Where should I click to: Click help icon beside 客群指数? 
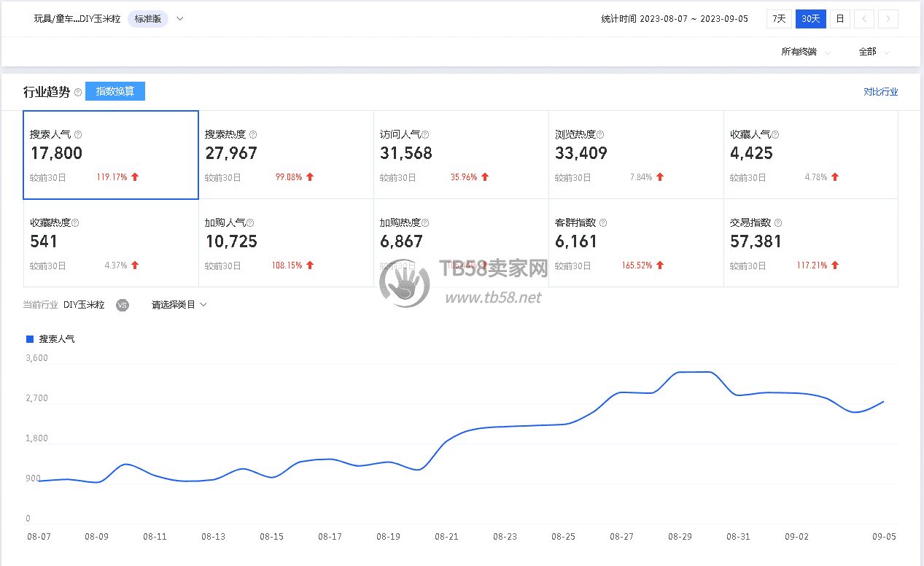click(x=603, y=223)
